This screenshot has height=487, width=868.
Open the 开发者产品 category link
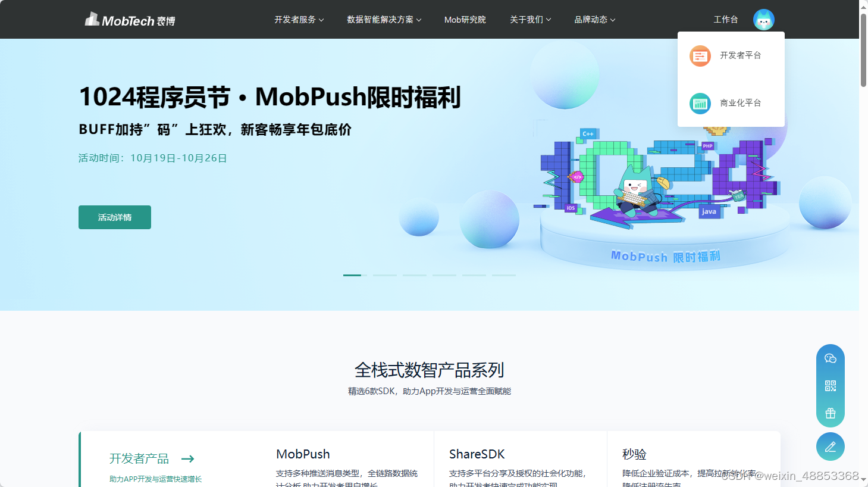click(139, 458)
